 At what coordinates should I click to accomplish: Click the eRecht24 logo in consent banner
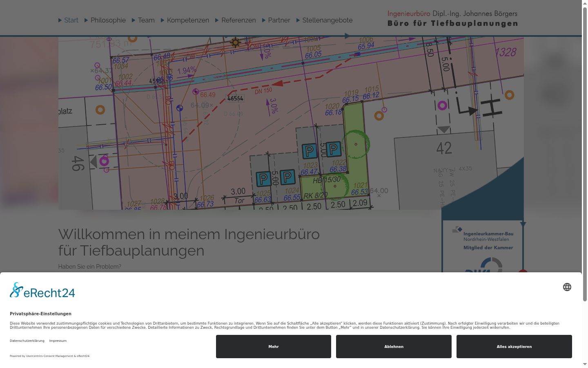[x=42, y=290]
